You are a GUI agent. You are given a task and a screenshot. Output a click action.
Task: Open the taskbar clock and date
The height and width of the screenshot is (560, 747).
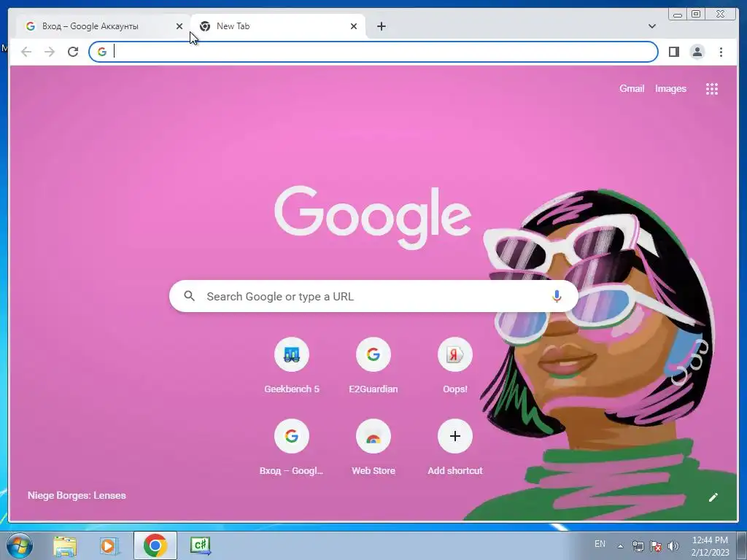coord(710,545)
